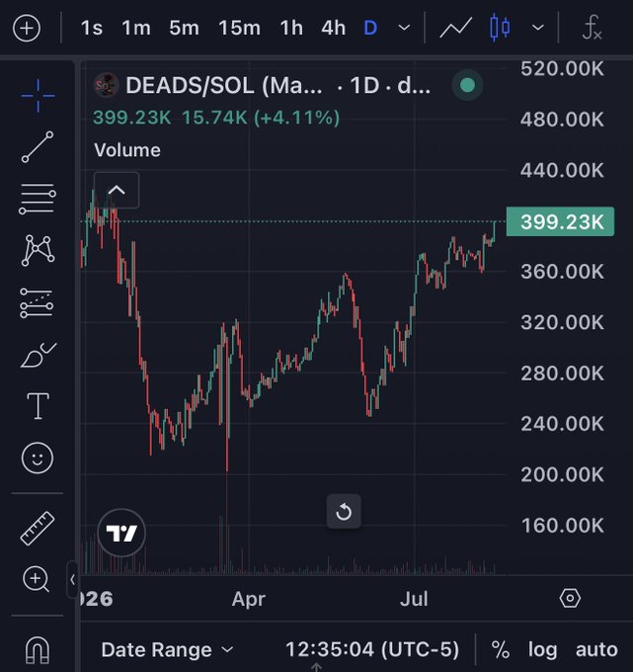Toggle the magnet snap mode

[38, 649]
